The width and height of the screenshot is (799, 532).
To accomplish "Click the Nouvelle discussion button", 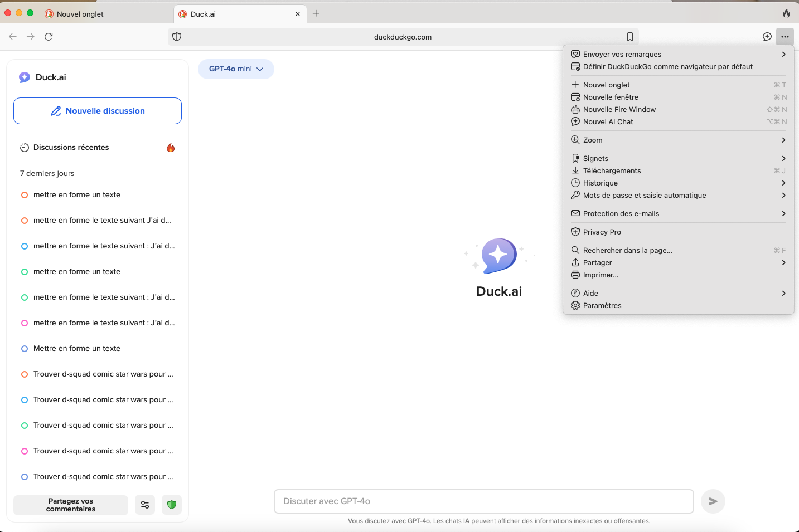I will coord(98,111).
